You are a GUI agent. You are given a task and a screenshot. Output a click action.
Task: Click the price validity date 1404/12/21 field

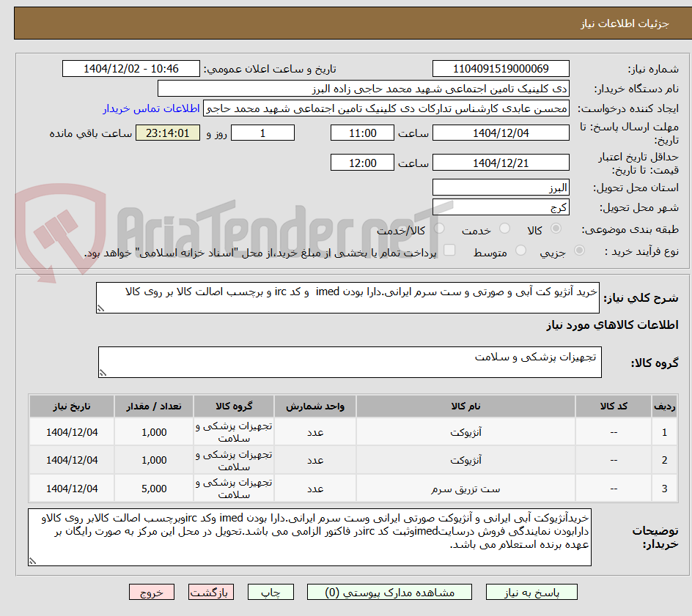[501, 163]
